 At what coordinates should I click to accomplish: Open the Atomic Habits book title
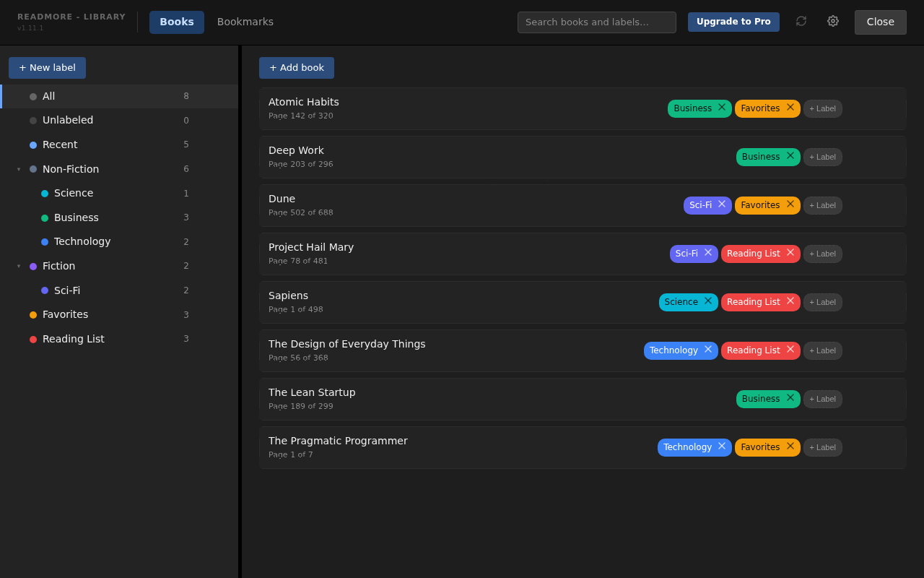click(x=304, y=102)
